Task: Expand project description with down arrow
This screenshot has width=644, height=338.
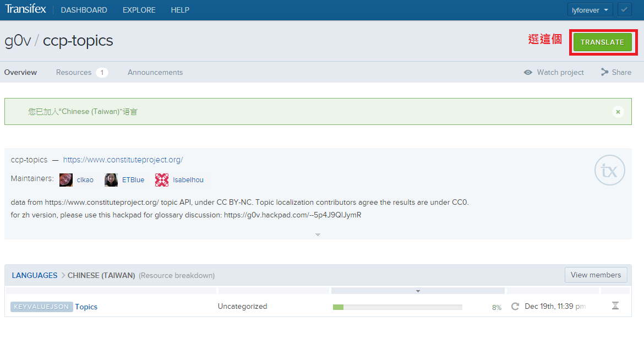Action: pyautogui.click(x=318, y=235)
